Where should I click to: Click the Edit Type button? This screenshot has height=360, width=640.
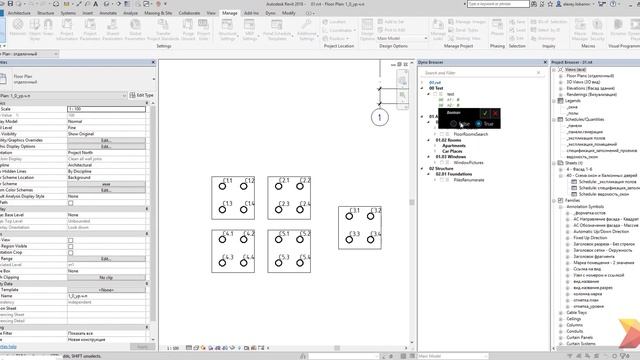click(x=142, y=95)
